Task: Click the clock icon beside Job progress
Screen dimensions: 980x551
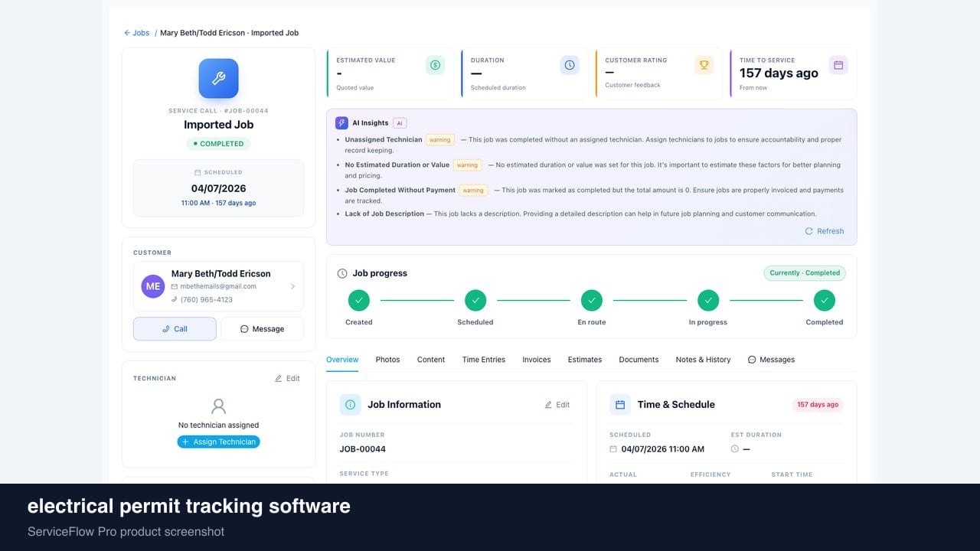Action: [x=342, y=273]
